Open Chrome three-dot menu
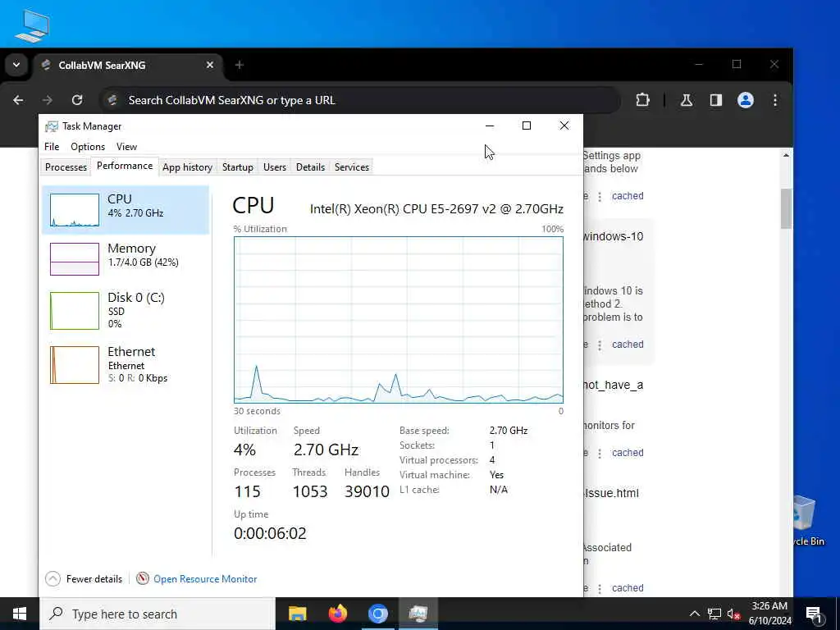This screenshot has width=840, height=630. tap(775, 100)
